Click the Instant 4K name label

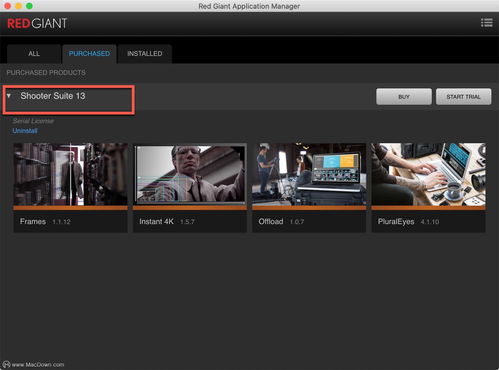(156, 222)
